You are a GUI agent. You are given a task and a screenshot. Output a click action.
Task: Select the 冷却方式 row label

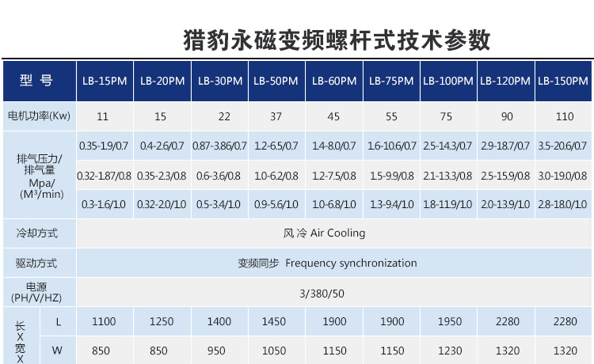(40, 233)
